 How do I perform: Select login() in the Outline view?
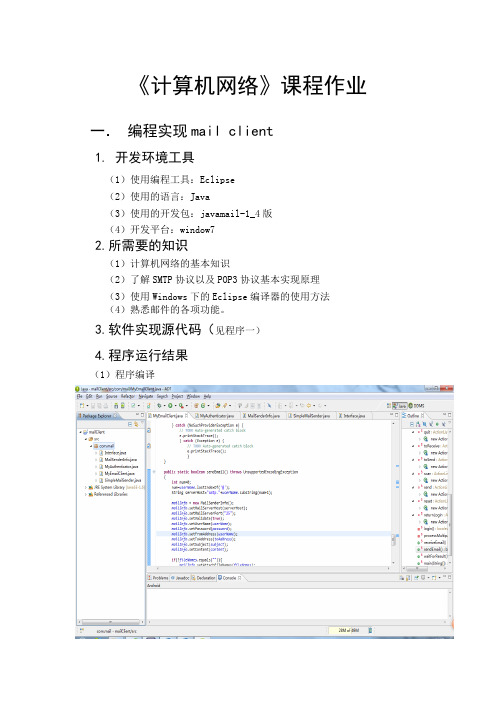(x=432, y=529)
